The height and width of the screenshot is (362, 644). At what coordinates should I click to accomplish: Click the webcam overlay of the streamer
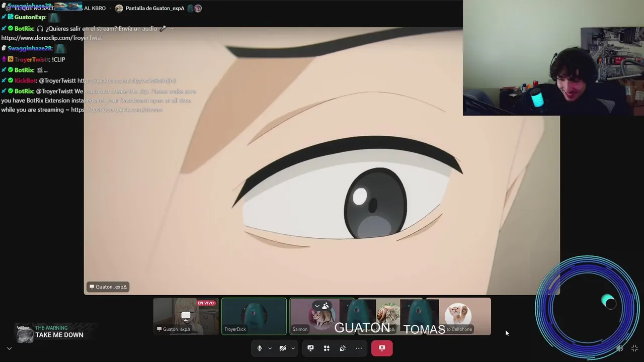(553, 58)
